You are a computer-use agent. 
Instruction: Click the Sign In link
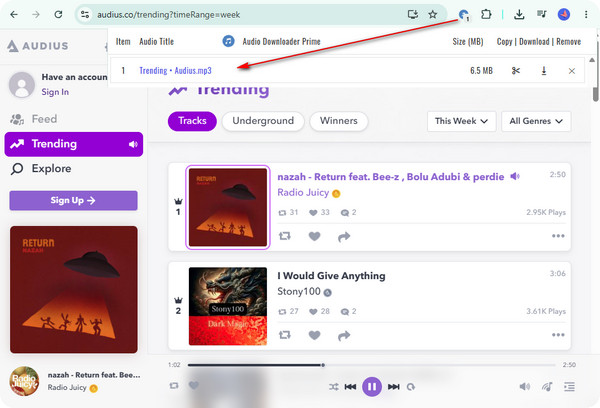(x=55, y=92)
